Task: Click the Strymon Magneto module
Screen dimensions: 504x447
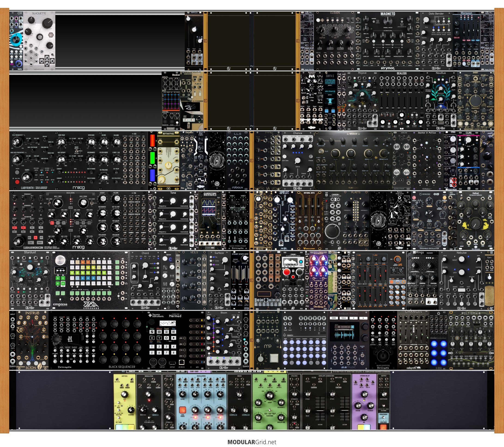Action: 388,40
